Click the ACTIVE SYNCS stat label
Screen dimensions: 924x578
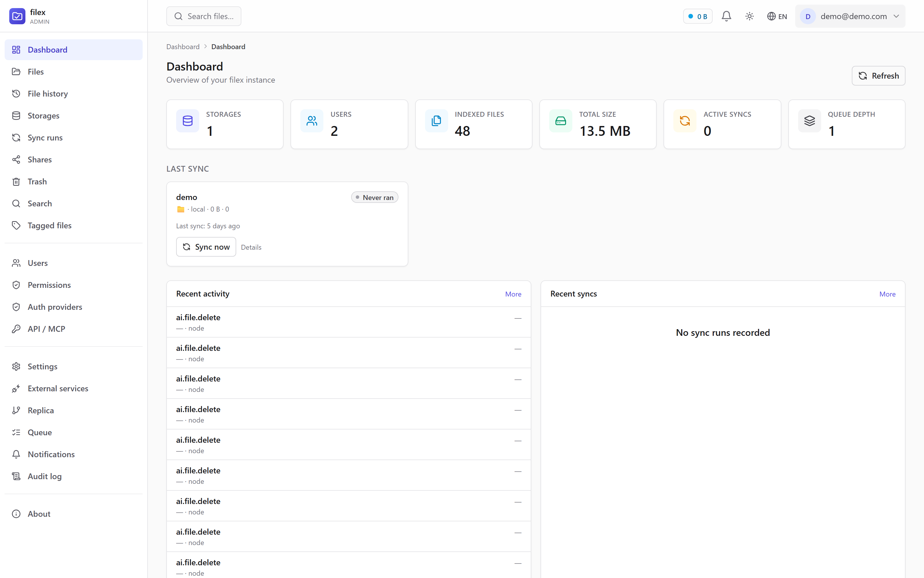(727, 114)
